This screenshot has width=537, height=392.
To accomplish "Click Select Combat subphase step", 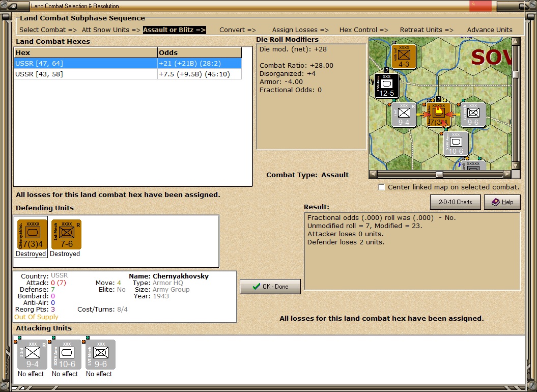I will [x=48, y=30].
